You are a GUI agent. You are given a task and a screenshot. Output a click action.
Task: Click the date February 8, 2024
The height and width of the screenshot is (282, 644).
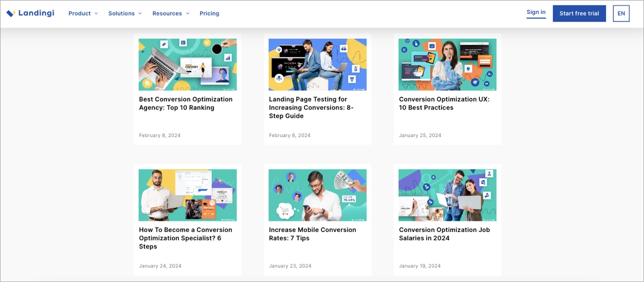(160, 135)
